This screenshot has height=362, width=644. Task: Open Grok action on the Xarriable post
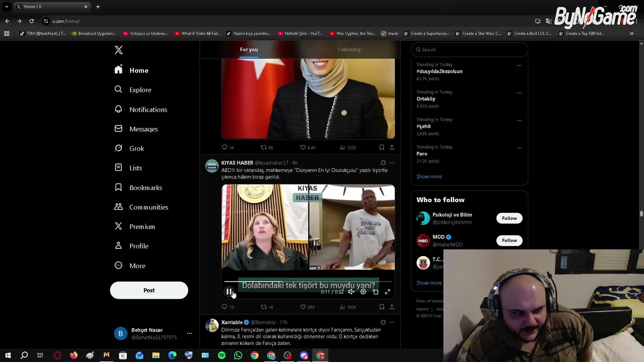click(383, 322)
